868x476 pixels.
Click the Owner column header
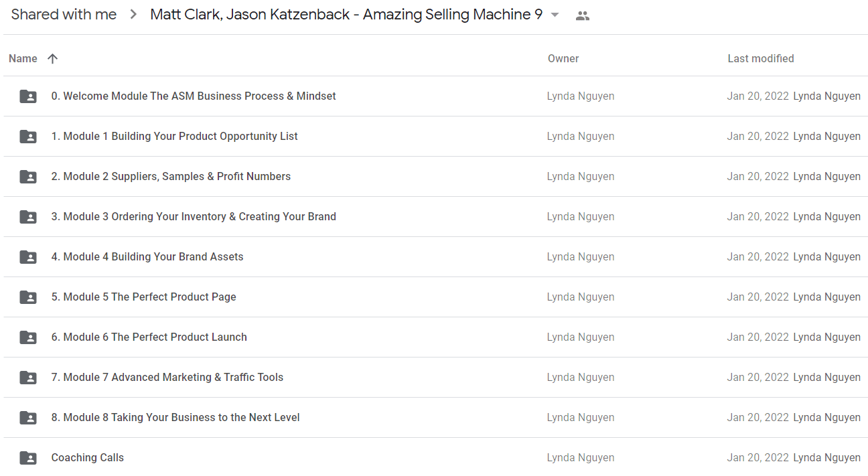[x=563, y=59]
